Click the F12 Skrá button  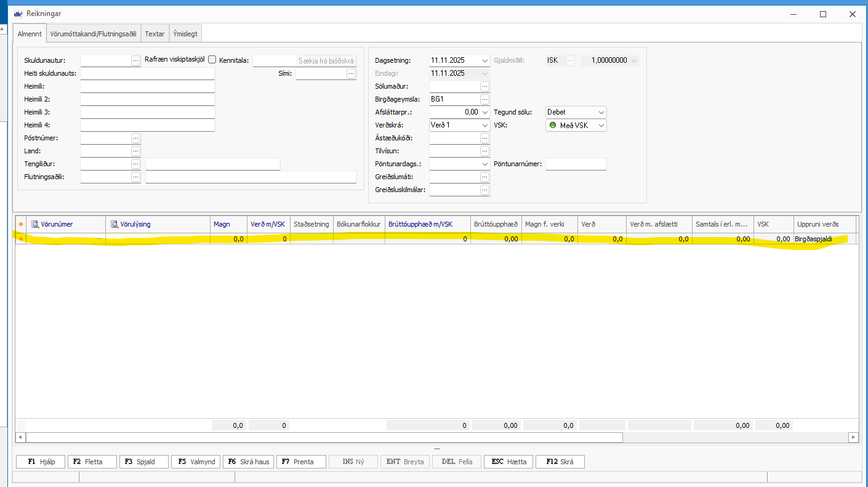(x=560, y=462)
